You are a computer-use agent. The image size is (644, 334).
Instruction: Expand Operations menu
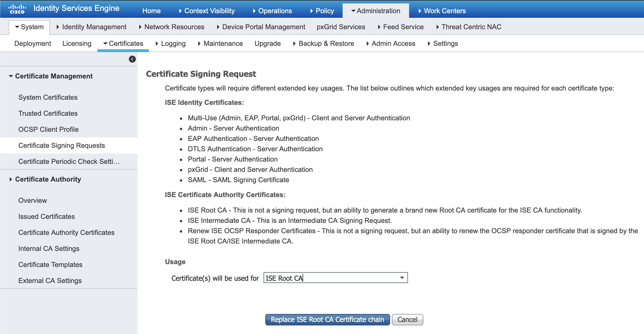pyautogui.click(x=272, y=11)
